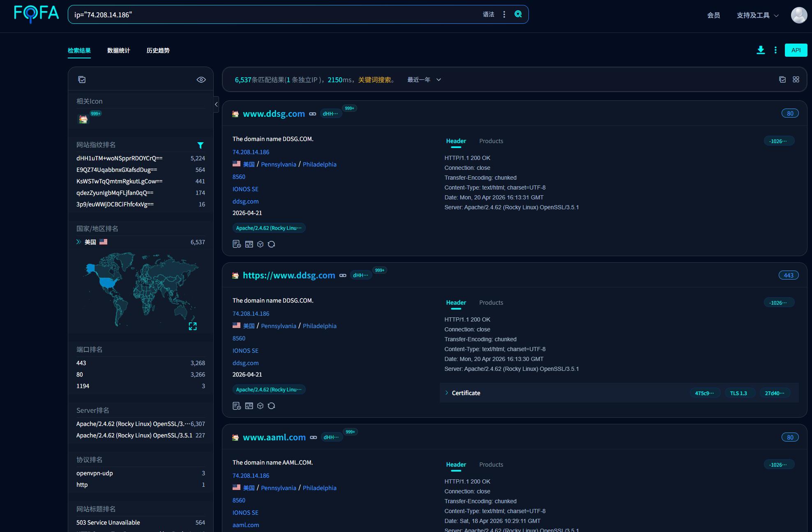This screenshot has height=532, width=812.
Task: Click the 关键词搜索 link
Action: tap(374, 80)
